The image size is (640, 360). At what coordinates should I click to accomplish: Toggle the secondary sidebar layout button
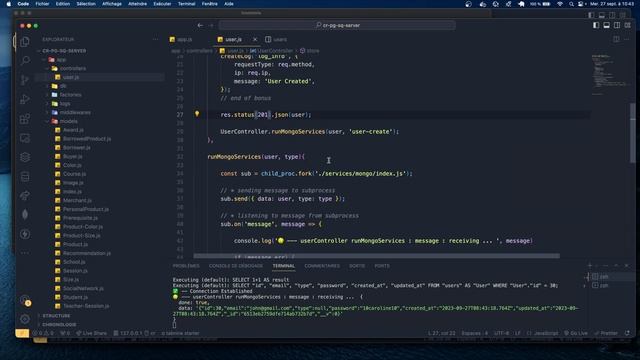pyautogui.click(x=617, y=25)
